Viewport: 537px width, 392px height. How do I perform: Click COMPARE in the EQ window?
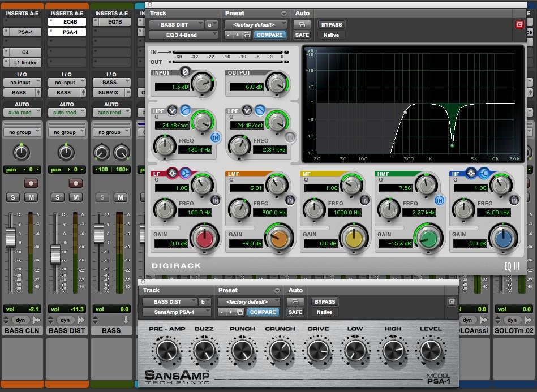[x=269, y=35]
